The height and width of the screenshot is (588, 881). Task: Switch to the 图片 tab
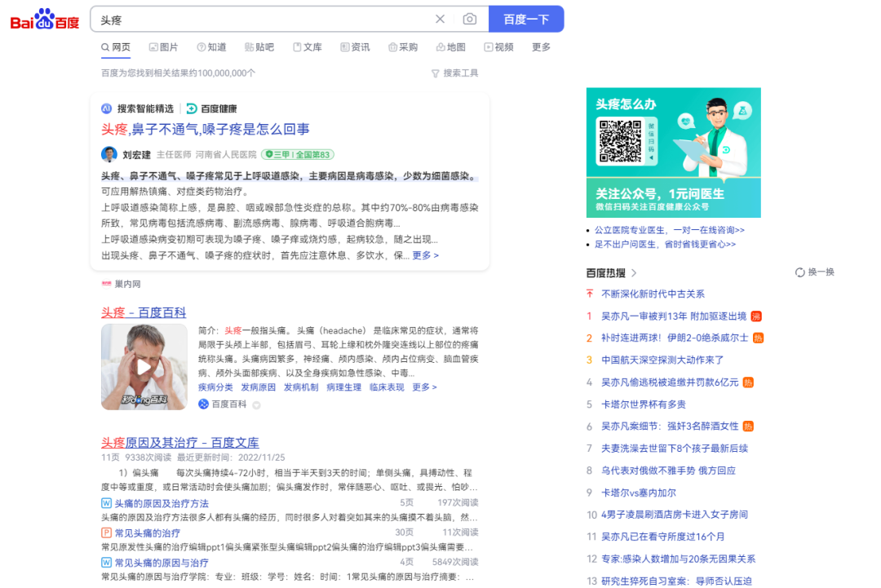pos(165,46)
